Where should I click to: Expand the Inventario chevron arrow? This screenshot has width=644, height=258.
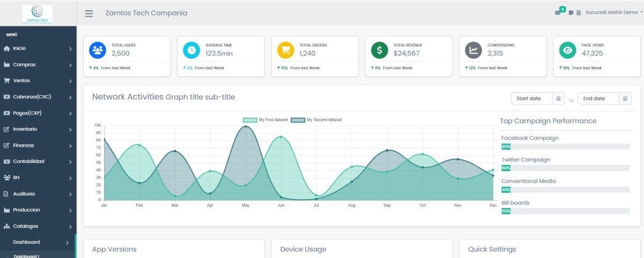tap(70, 130)
